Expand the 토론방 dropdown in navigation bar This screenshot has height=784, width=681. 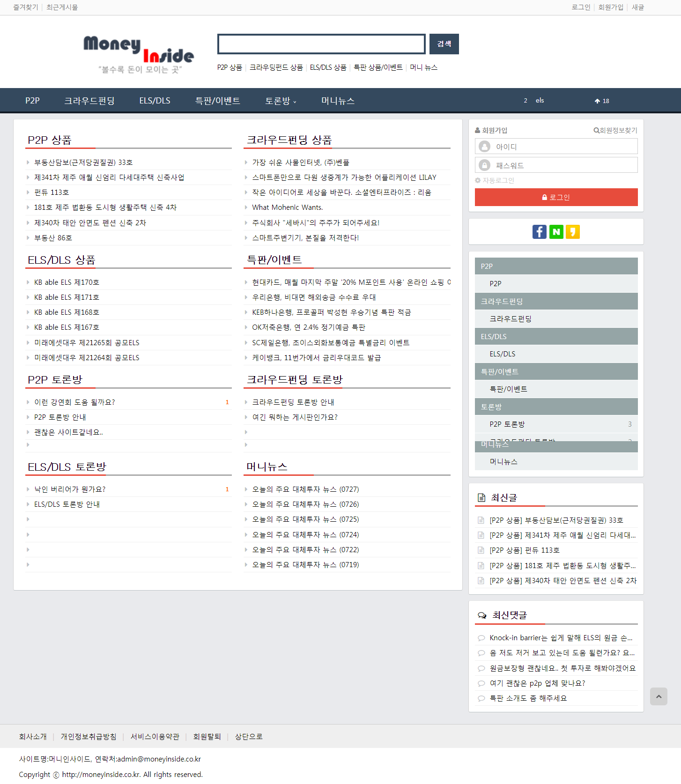point(281,101)
